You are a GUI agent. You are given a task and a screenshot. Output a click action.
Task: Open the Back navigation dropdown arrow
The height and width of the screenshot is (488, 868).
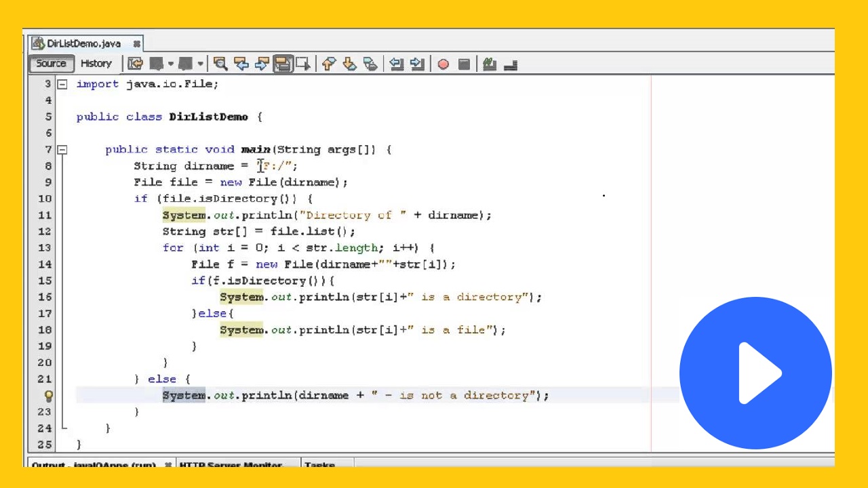pyautogui.click(x=170, y=63)
